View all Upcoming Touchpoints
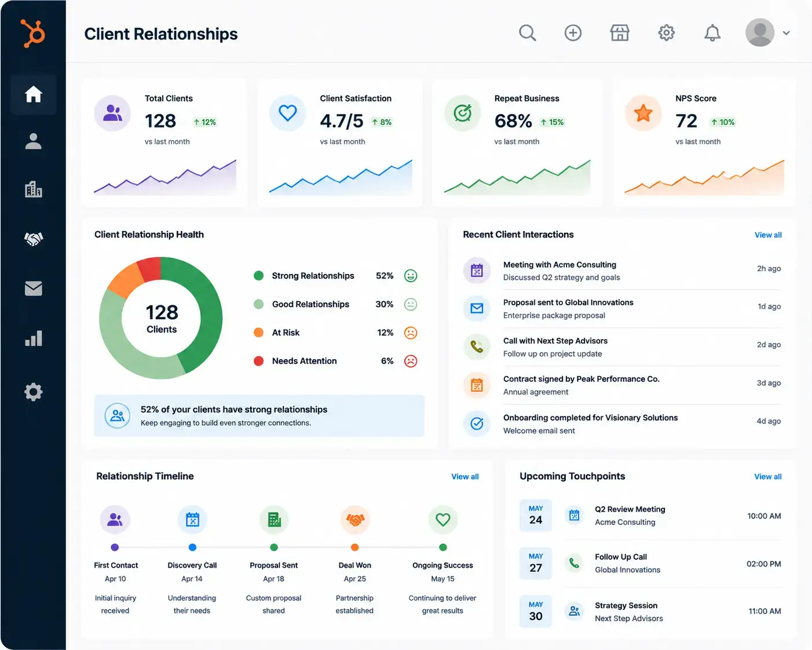812x650 pixels. (768, 476)
